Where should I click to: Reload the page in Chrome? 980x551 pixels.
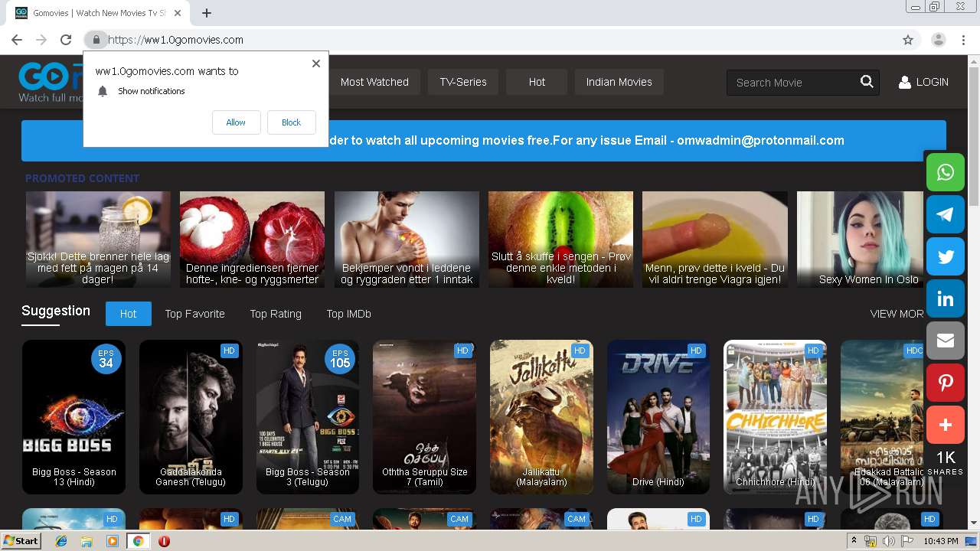pos(66,40)
